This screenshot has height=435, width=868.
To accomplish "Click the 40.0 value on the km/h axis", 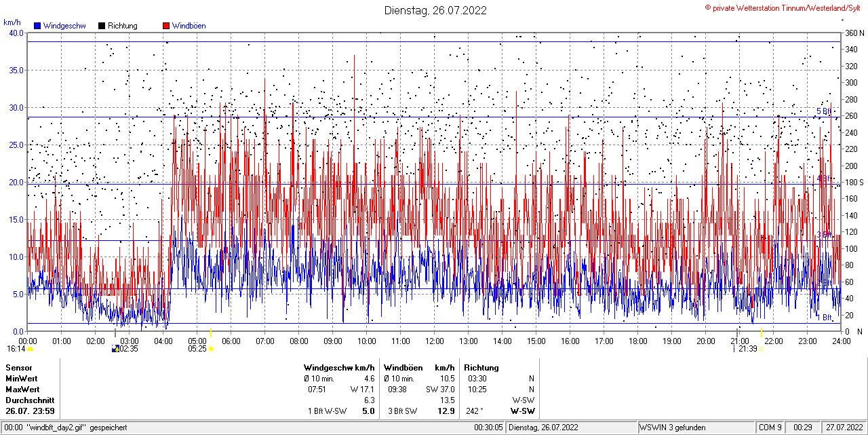I will (16, 33).
